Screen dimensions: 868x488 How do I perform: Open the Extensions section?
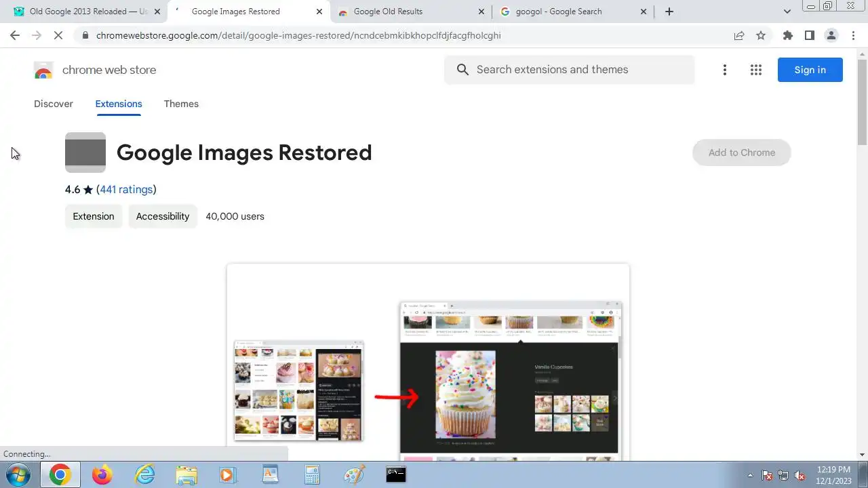[x=119, y=104]
